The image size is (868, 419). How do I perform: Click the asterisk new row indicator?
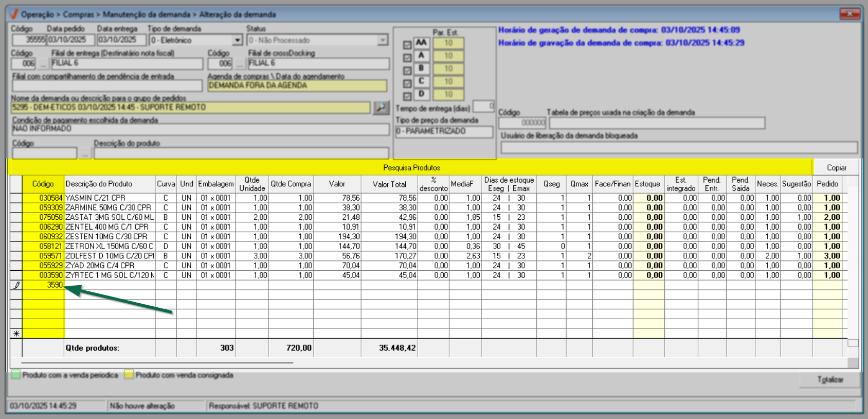[16, 334]
